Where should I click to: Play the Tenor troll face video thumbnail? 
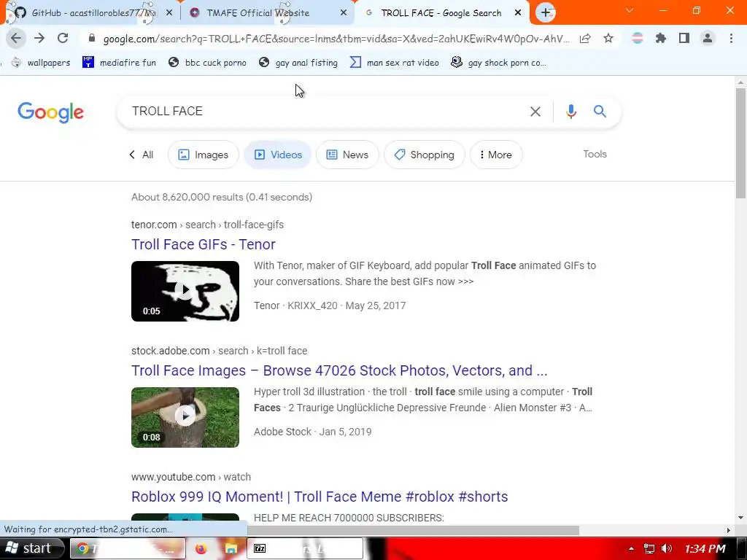click(x=185, y=291)
